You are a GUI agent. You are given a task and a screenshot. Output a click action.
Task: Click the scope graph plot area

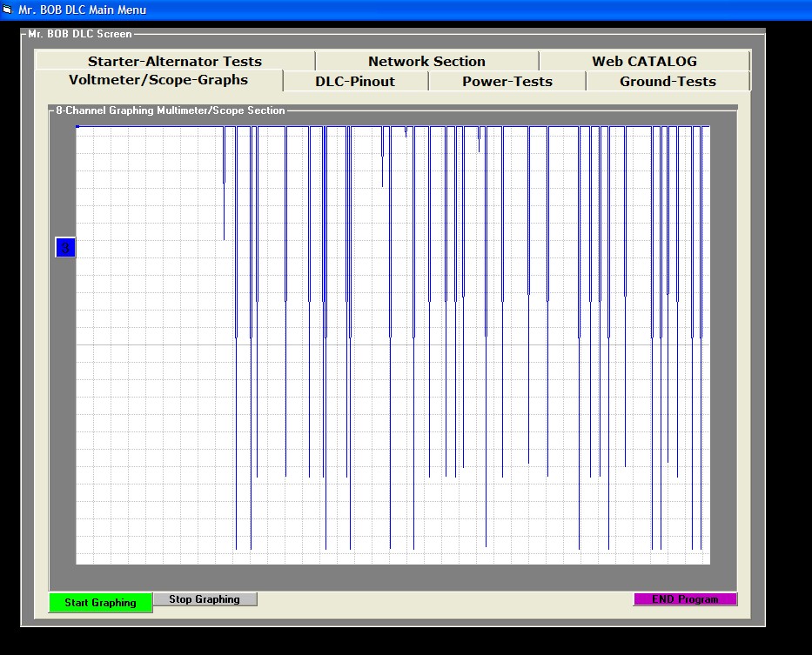click(393, 344)
